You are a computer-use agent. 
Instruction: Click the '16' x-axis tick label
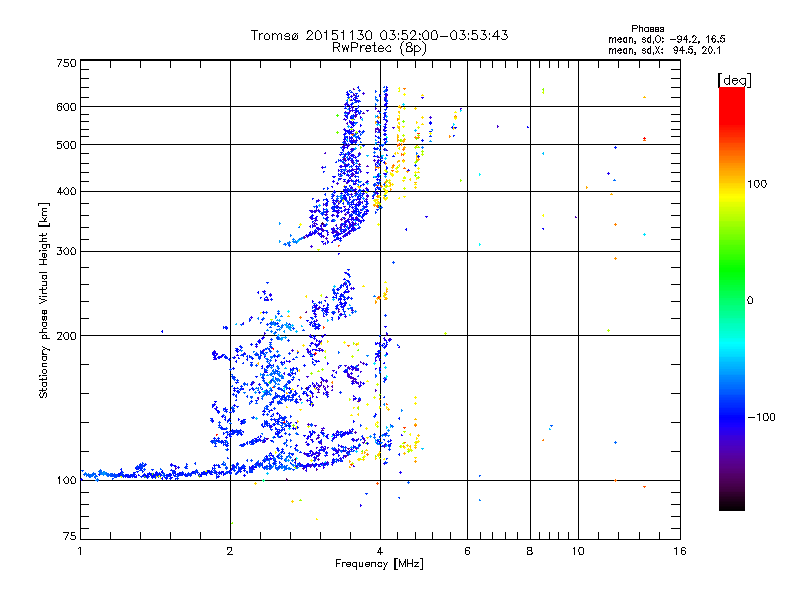(x=680, y=551)
